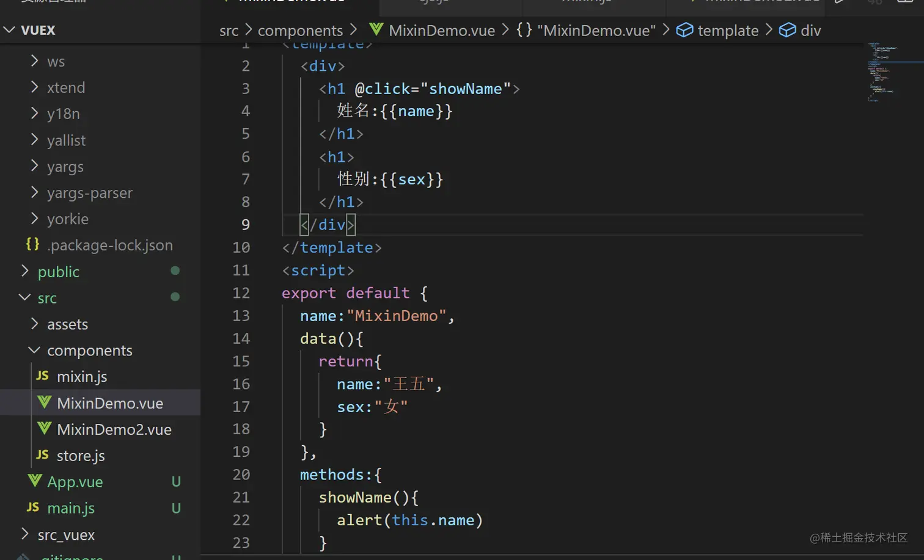Collapse the VUEX explorer section
The height and width of the screenshot is (560, 924).
(x=9, y=29)
